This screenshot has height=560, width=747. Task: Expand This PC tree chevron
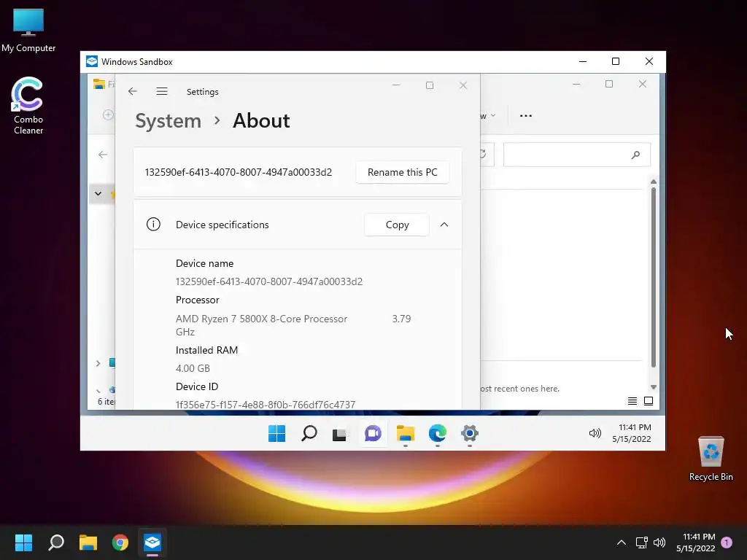coord(98,363)
